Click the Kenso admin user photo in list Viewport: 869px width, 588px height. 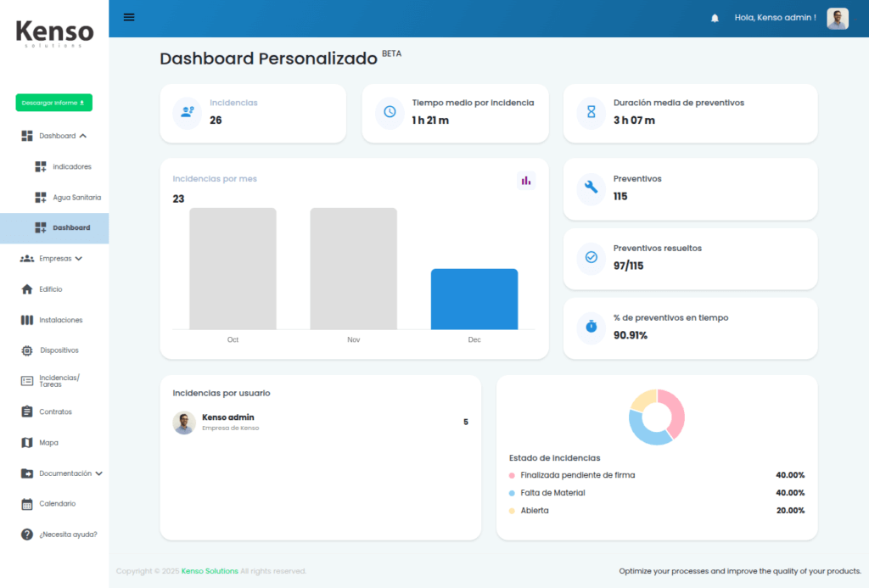coord(184,423)
